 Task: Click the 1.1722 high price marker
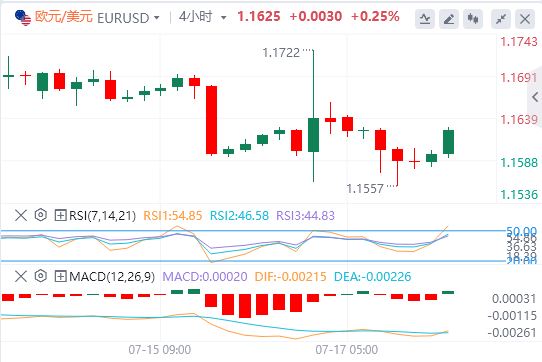281,53
